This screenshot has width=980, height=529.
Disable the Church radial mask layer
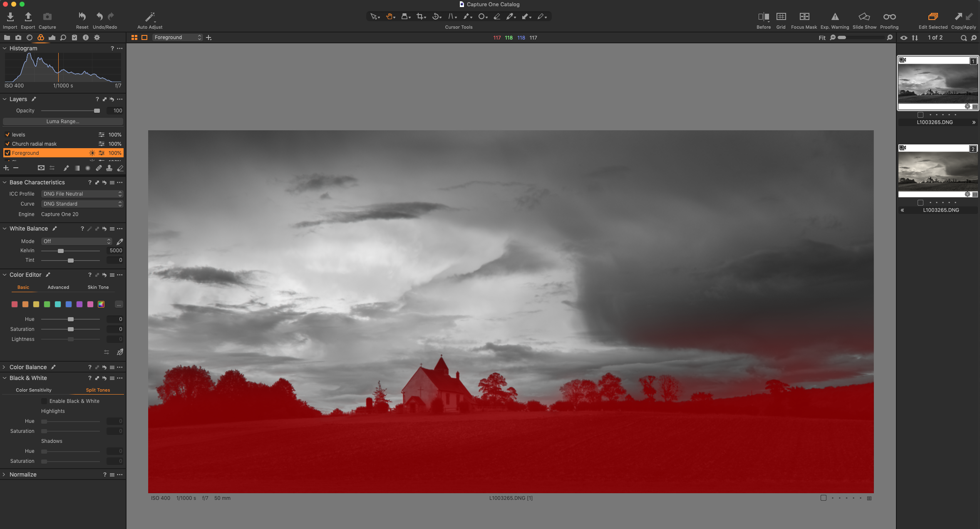(x=7, y=144)
